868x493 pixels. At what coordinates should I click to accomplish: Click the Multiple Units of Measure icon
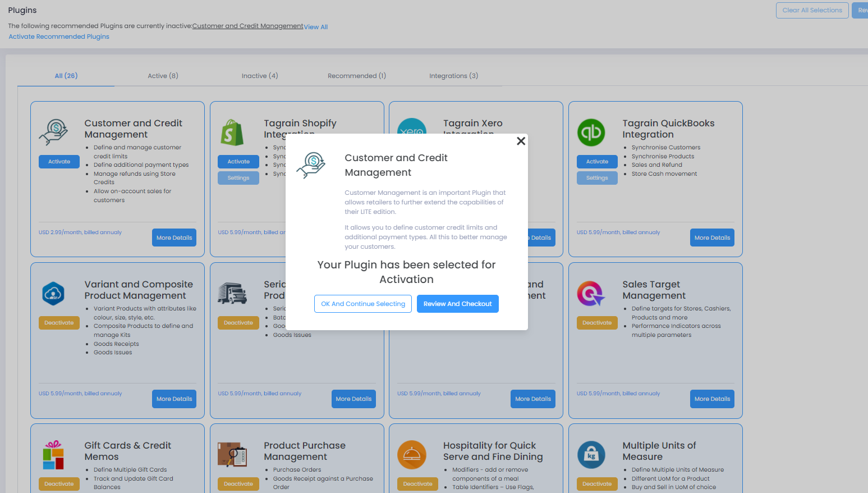(x=591, y=455)
